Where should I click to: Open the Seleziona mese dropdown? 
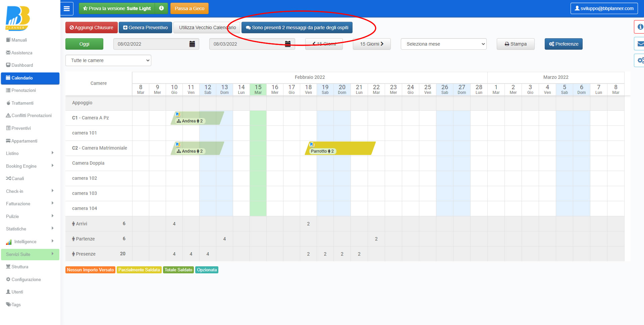pos(443,44)
